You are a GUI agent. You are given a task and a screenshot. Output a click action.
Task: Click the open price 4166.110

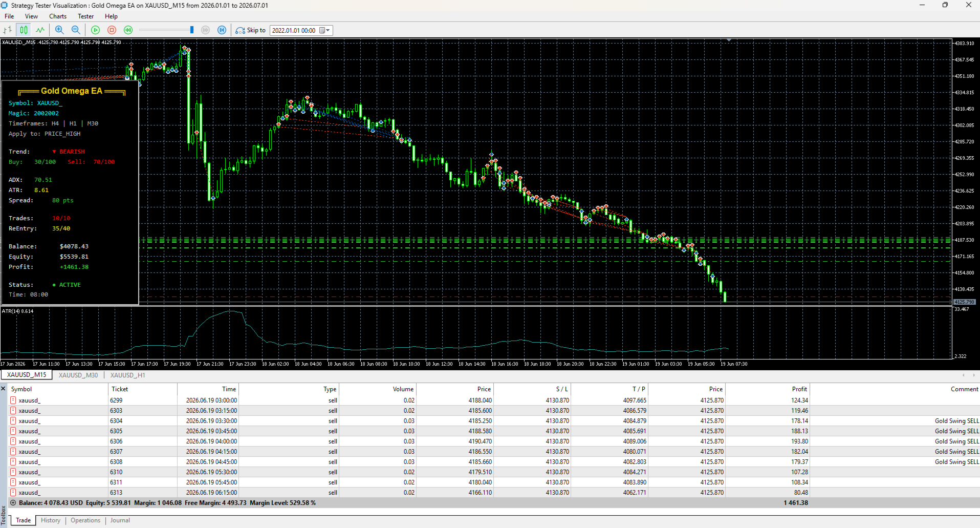coord(480,493)
